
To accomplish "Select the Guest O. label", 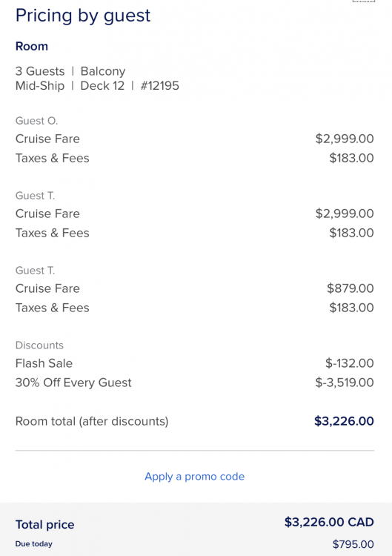I will click(x=36, y=121).
